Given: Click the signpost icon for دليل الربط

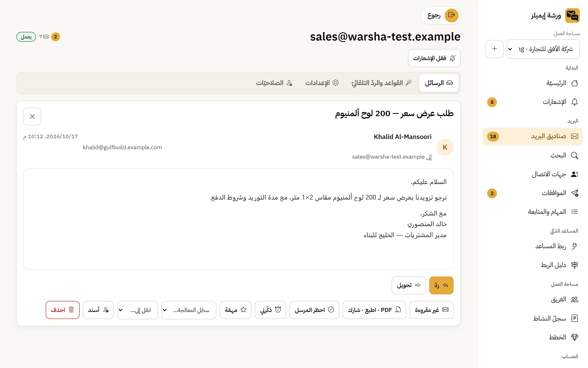Looking at the screenshot, I should point(574,265).
